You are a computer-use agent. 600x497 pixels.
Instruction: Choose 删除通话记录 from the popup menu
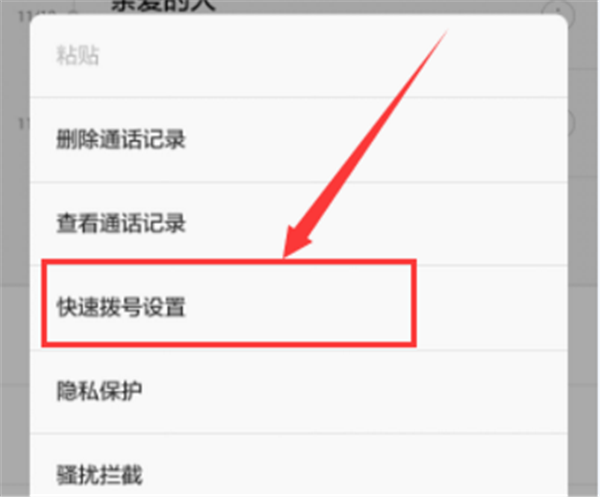tap(298, 140)
